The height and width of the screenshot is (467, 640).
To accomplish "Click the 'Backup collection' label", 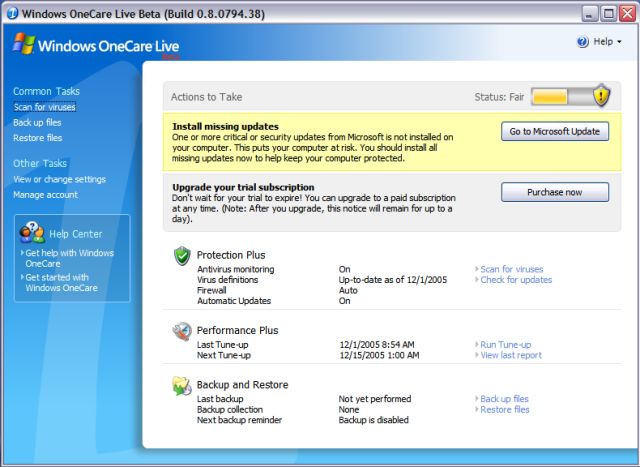I will (230, 409).
